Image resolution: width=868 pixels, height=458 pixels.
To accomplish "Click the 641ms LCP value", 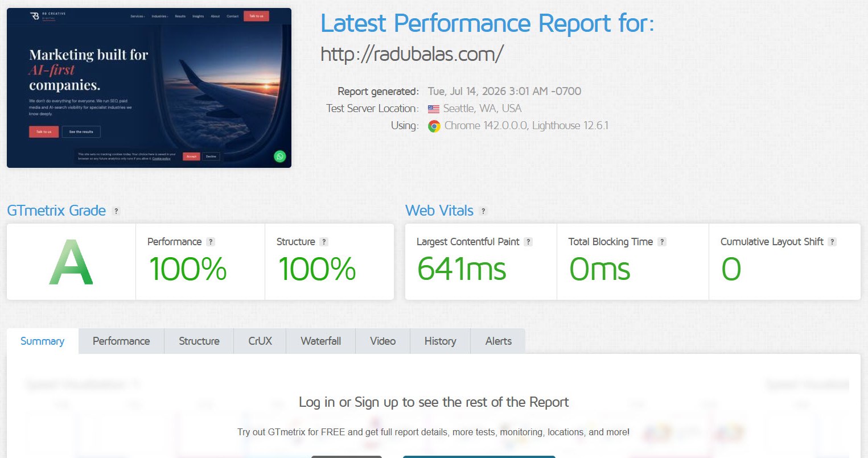I will [x=462, y=269].
